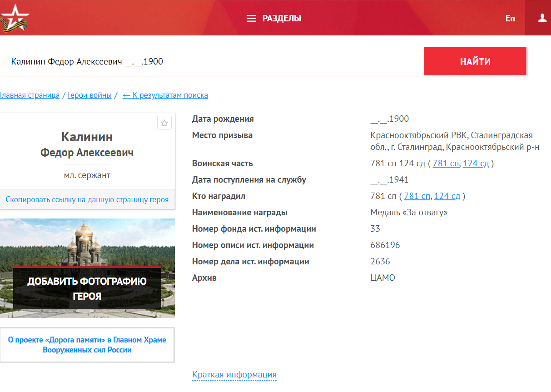Click the мл. сержант rank text
Screen dimensions: 551x392
[x=87, y=175]
